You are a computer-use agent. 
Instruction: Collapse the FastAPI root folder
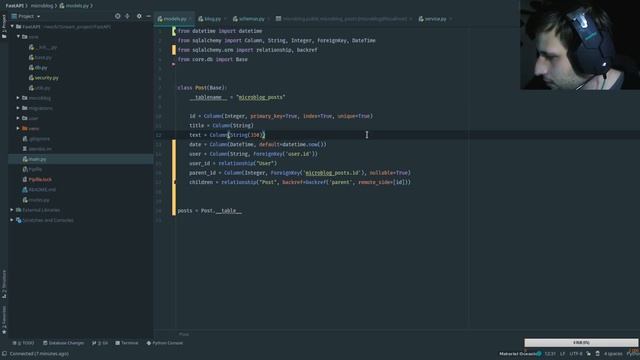(12, 27)
